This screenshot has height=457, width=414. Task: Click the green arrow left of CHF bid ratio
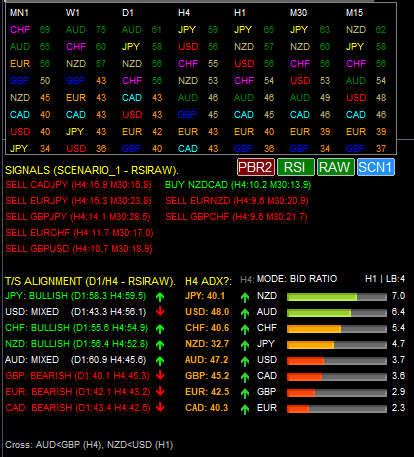(245, 329)
